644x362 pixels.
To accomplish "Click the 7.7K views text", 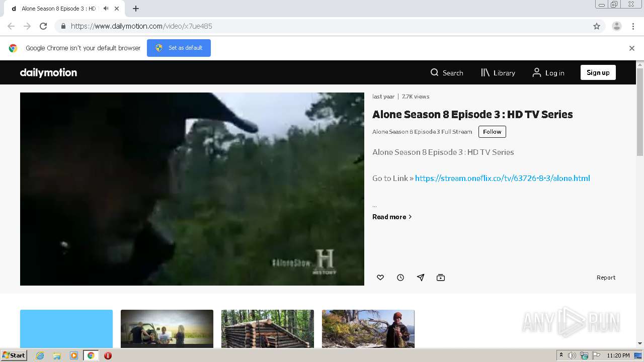I will pyautogui.click(x=416, y=97).
